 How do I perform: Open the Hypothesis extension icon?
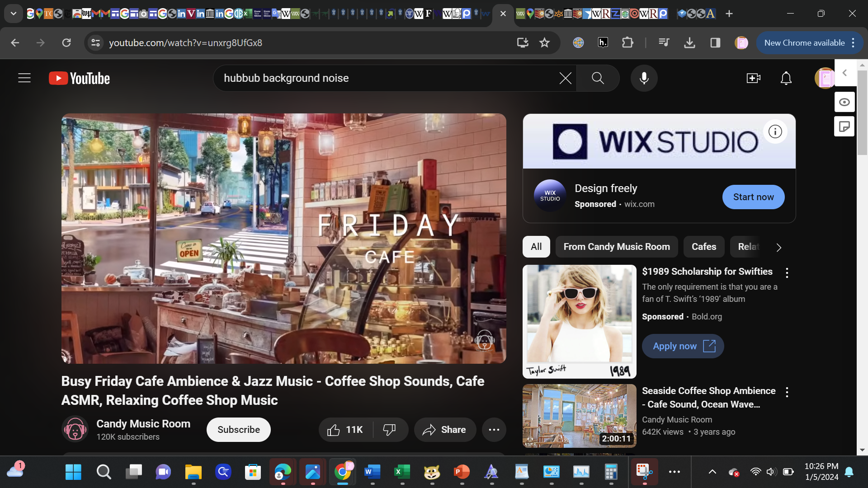pyautogui.click(x=603, y=43)
